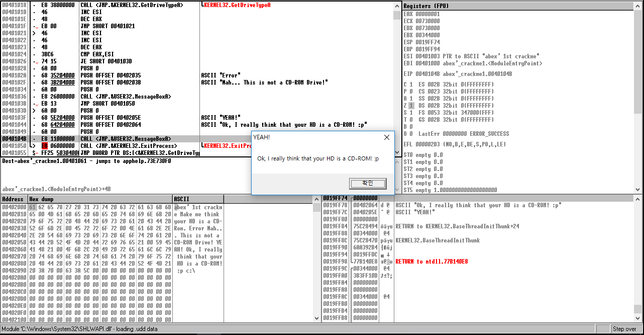
Task: Select the ESP 0019FF74 register
Action: [421, 42]
